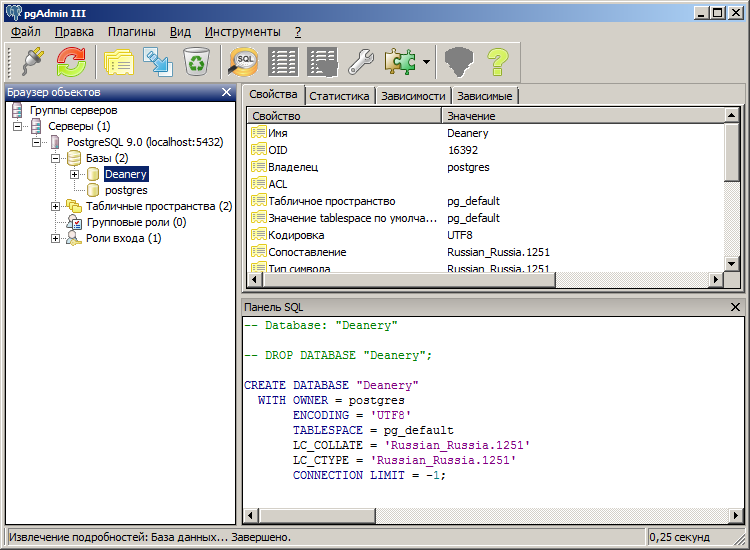Open the SQL query tool icon

tap(243, 62)
